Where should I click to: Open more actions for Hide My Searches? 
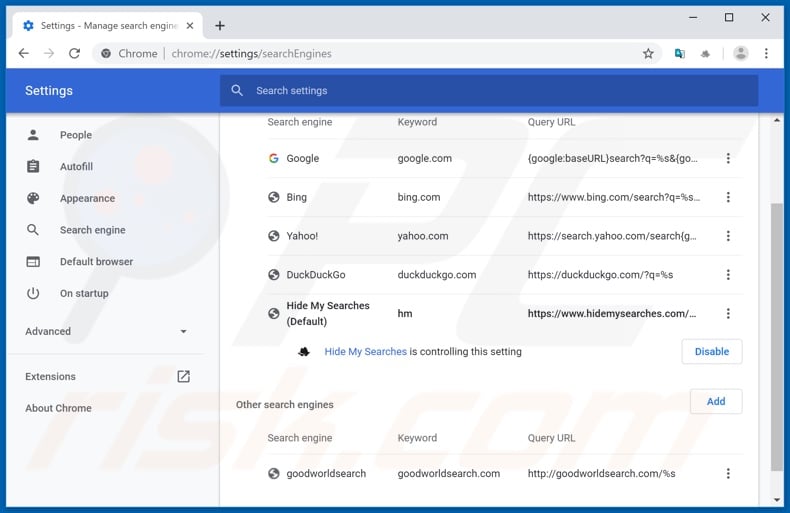click(728, 313)
